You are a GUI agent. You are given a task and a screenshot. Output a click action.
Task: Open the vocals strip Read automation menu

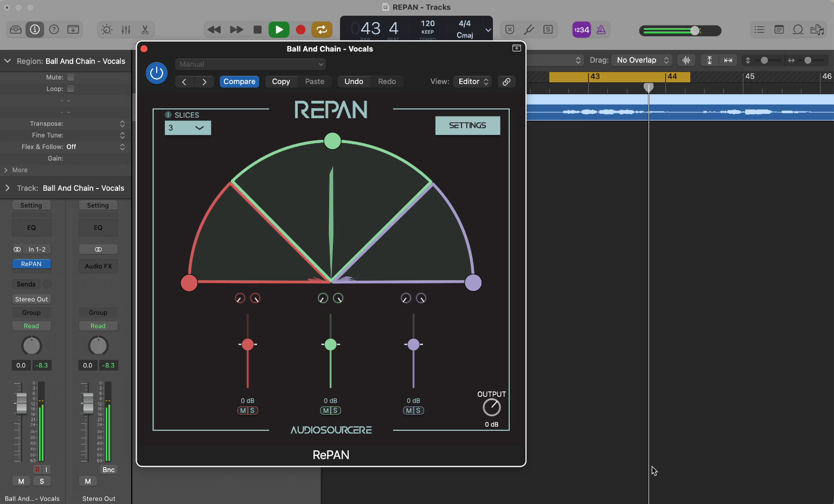pos(31,326)
